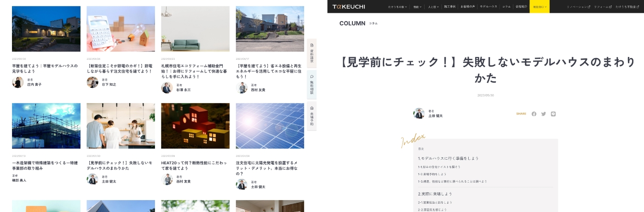Click the TAKEUCHI logo in the header
Image resolution: width=644 pixels, height=212 pixels.
coord(349,6)
